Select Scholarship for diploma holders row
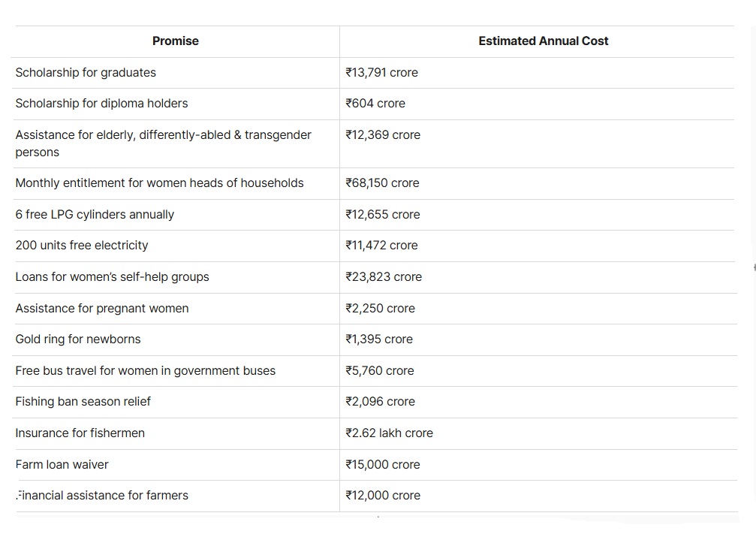 (101, 104)
